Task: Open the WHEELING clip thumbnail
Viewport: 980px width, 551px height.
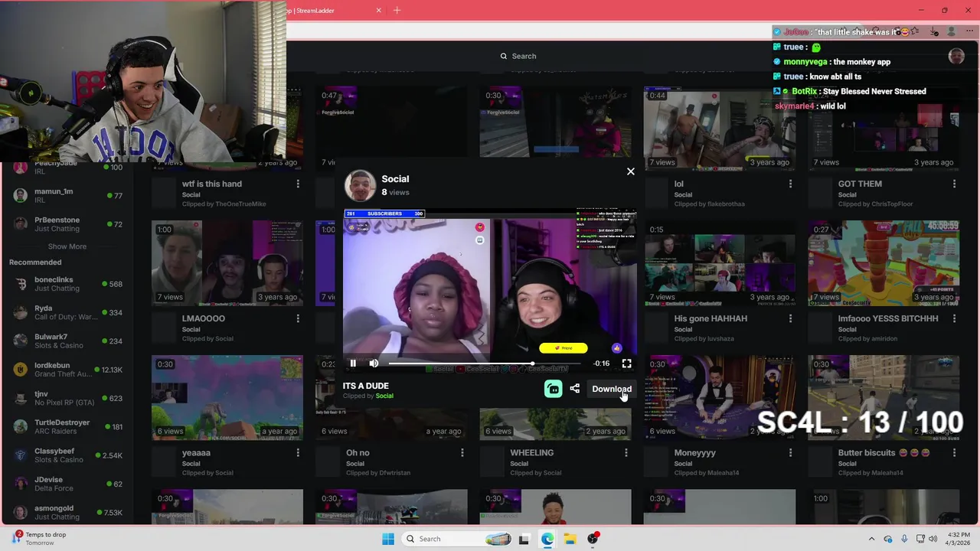Action: [x=555, y=424]
